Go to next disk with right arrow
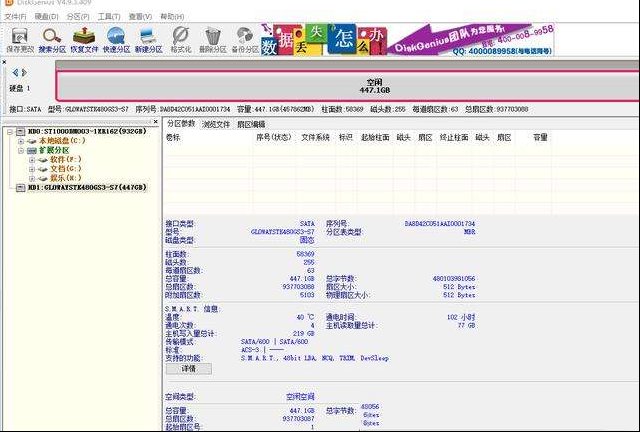Image resolution: width=640 pixels, height=432 pixels. point(24,73)
